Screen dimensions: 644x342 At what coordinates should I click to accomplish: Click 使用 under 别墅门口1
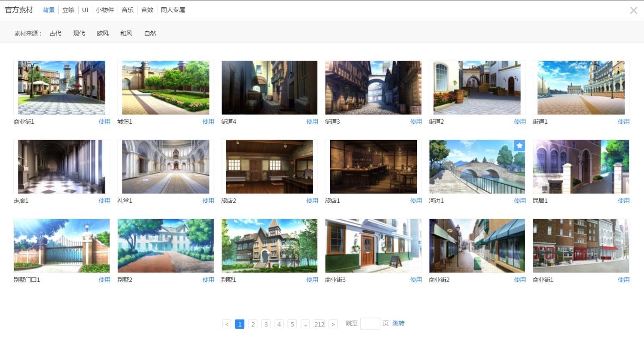[x=104, y=280]
